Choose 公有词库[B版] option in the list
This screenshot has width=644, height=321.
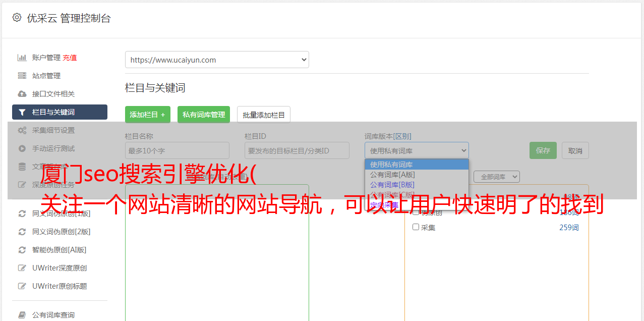point(417,185)
